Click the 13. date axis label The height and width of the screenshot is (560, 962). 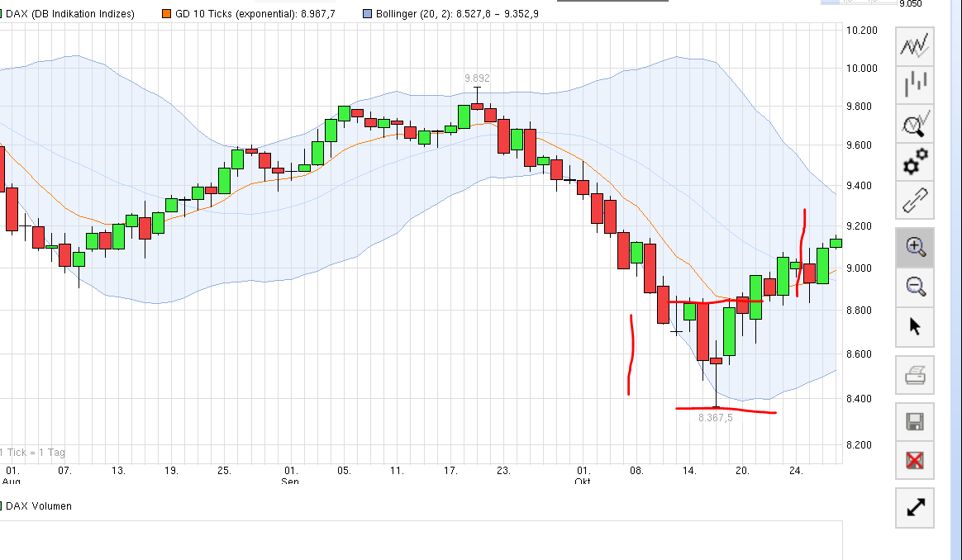point(118,471)
